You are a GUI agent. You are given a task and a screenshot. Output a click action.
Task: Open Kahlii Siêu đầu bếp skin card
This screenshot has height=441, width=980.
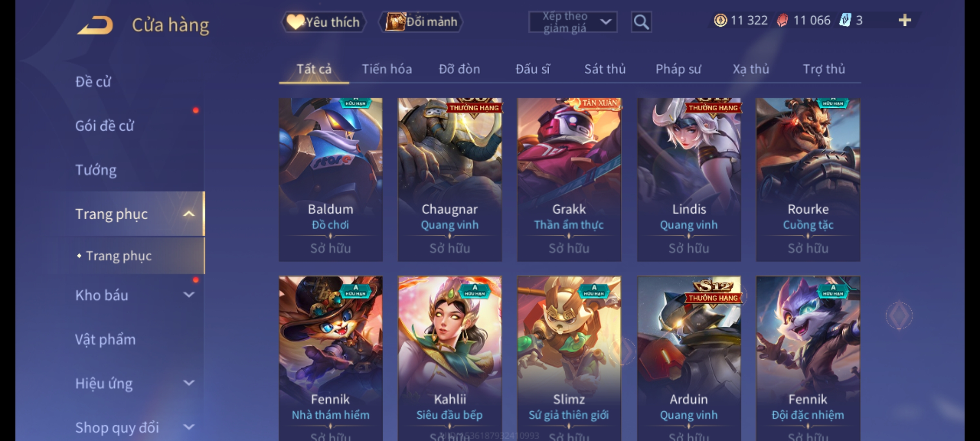tap(450, 359)
